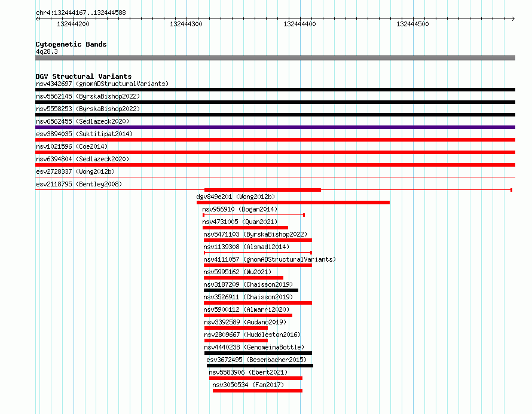Click the ruler's left arrowhead
The image size is (532, 414).
[37, 19]
